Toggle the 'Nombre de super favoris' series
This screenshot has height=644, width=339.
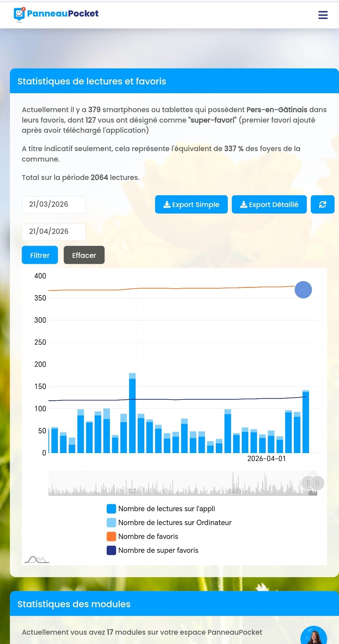tap(153, 550)
